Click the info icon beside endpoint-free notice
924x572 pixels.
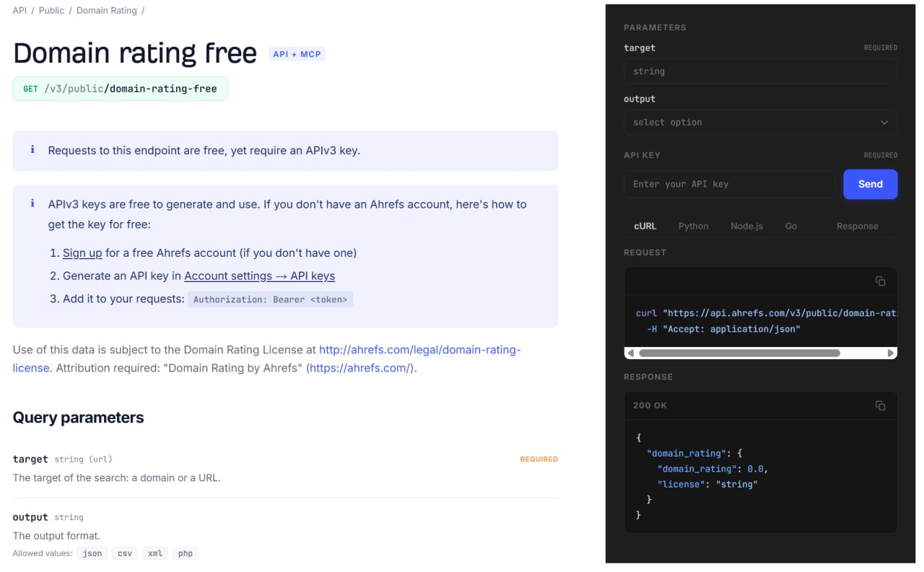tap(32, 150)
